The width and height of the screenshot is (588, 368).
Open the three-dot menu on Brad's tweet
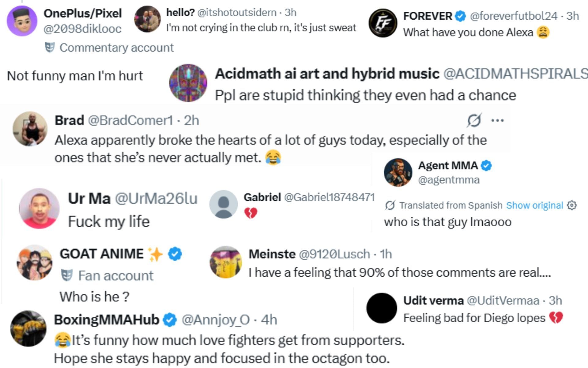pyautogui.click(x=497, y=120)
